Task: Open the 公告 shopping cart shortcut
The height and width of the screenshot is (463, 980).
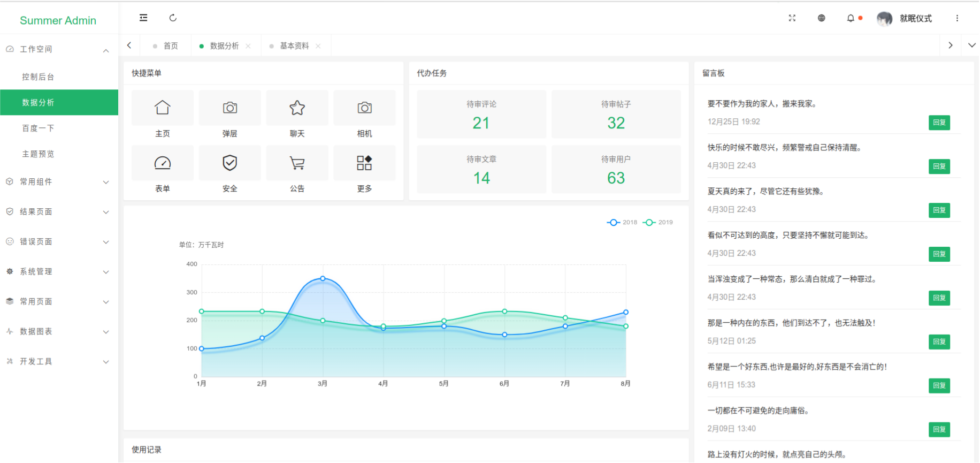Action: [297, 163]
